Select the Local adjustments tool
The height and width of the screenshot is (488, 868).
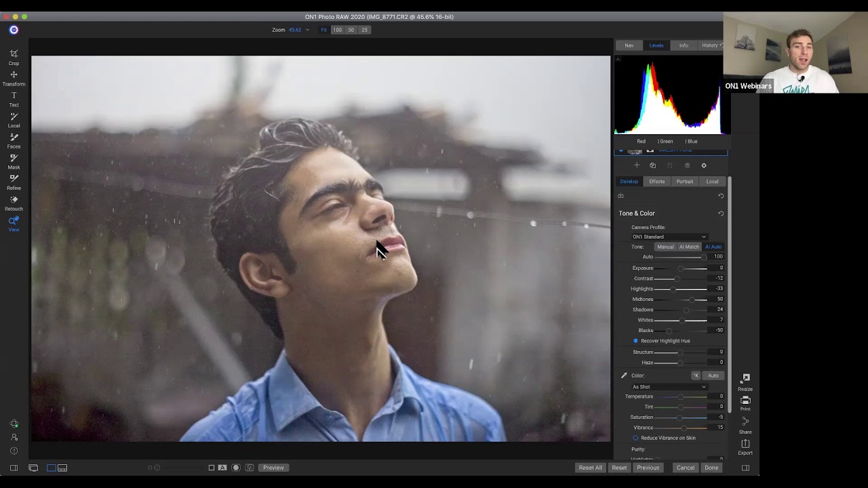(x=14, y=119)
